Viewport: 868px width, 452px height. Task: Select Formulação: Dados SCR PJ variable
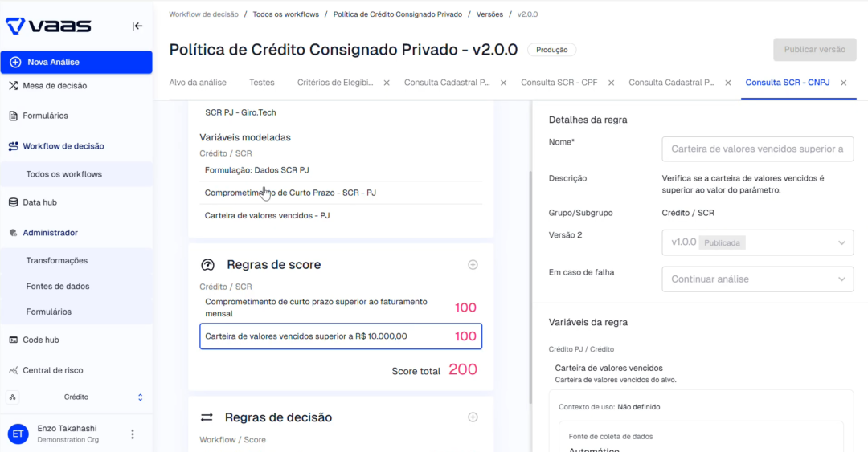[341, 170]
